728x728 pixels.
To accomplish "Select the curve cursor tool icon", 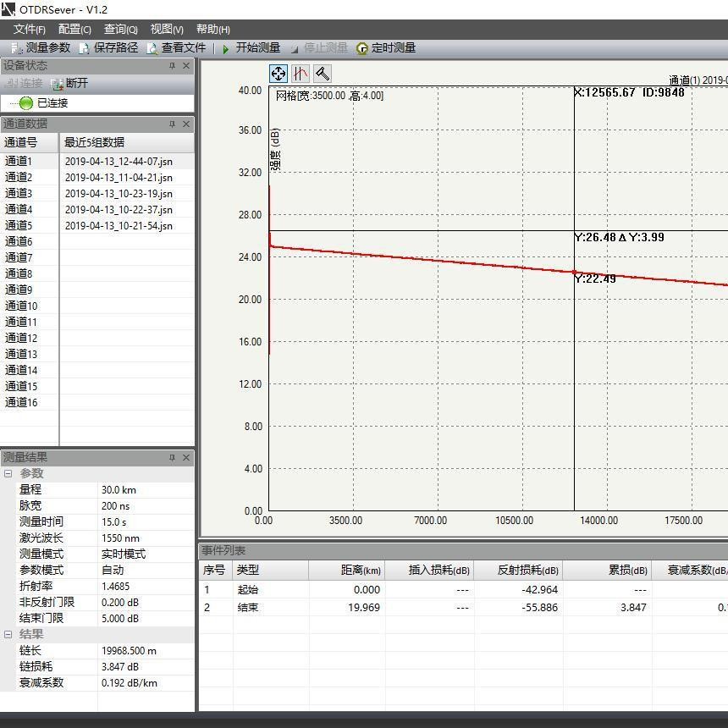I will [301, 74].
